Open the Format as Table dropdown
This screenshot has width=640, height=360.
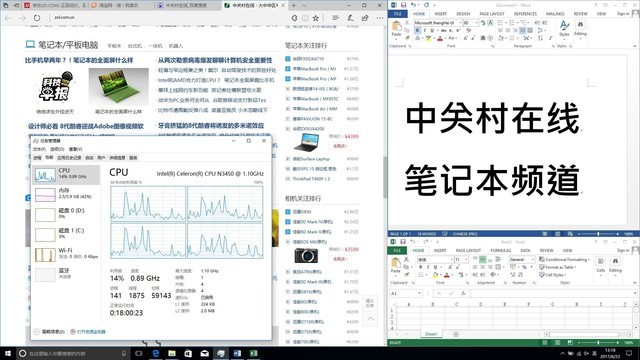[x=558, y=267]
